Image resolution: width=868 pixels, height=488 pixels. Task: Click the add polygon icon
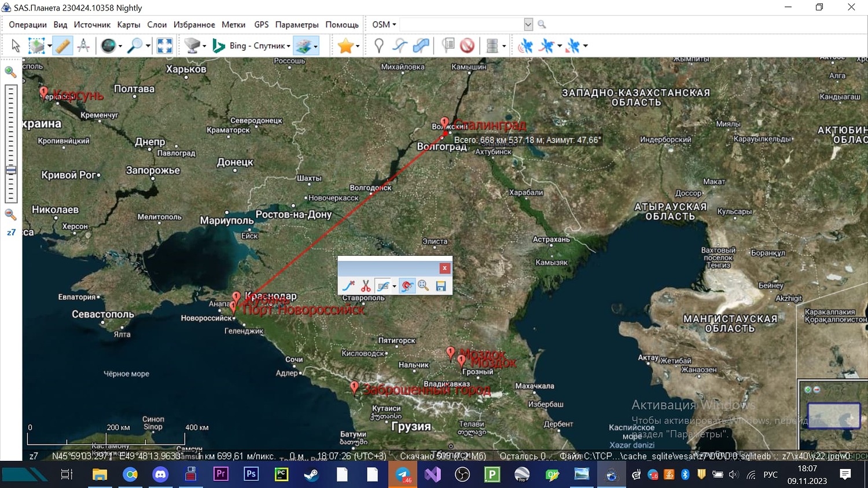[421, 46]
